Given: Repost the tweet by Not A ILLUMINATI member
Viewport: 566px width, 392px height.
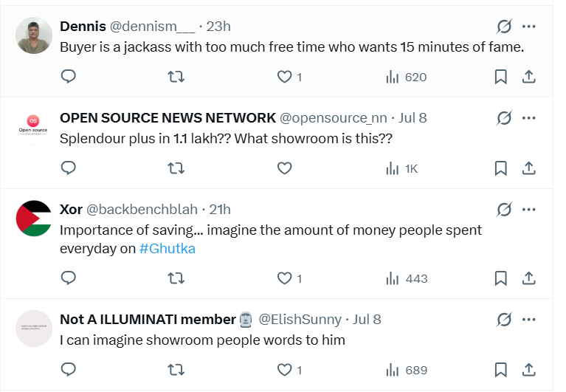Looking at the screenshot, I should (x=176, y=370).
